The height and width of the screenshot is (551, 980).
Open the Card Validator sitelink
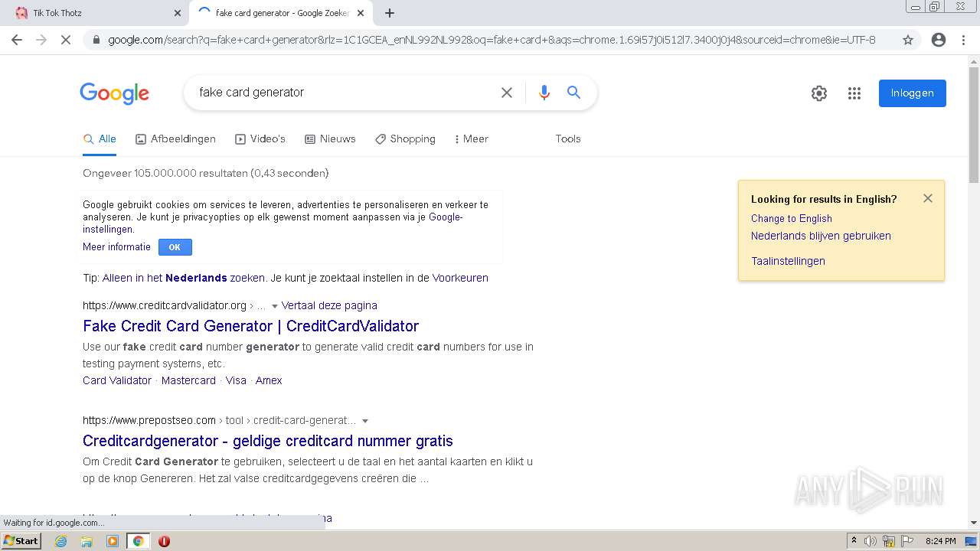(x=117, y=380)
